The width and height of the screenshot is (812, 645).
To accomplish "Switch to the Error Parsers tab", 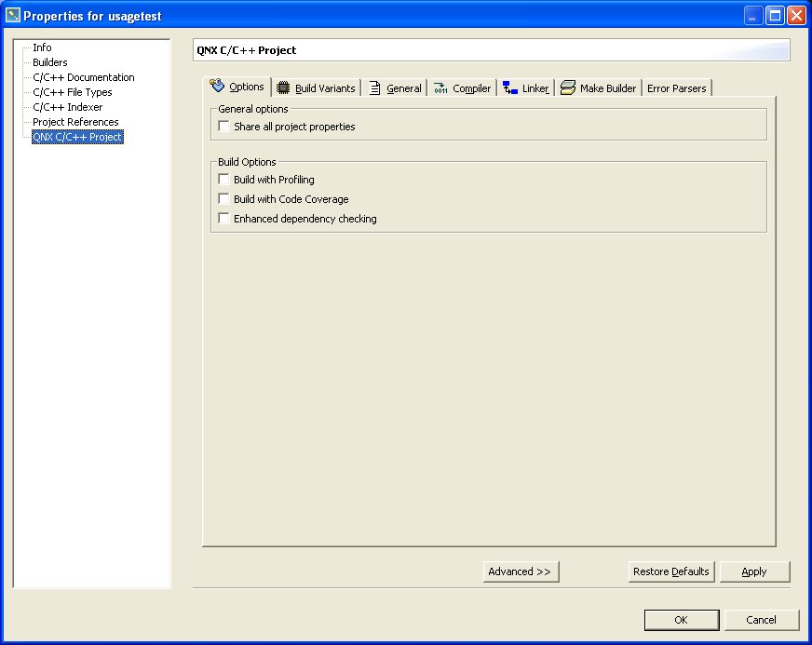I will (677, 87).
